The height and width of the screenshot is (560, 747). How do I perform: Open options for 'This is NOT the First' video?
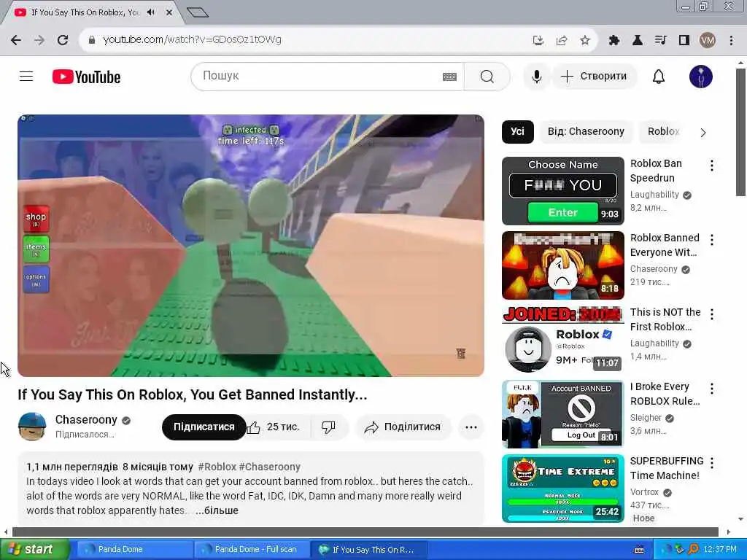(x=712, y=314)
